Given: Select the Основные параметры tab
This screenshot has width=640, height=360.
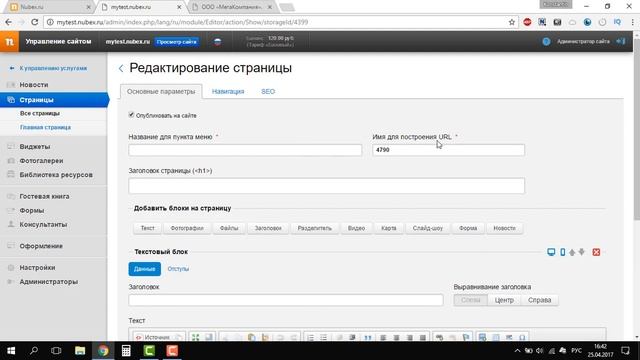Looking at the screenshot, I should tap(161, 91).
